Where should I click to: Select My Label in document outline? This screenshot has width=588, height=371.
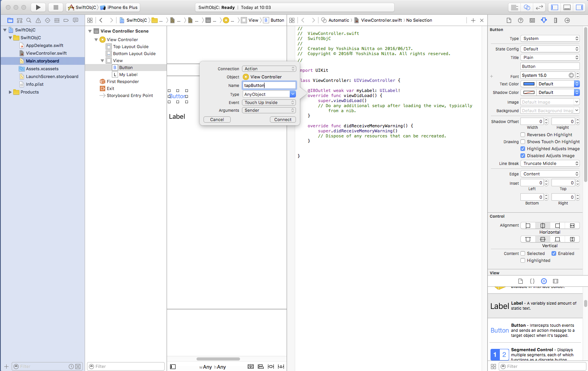128,75
